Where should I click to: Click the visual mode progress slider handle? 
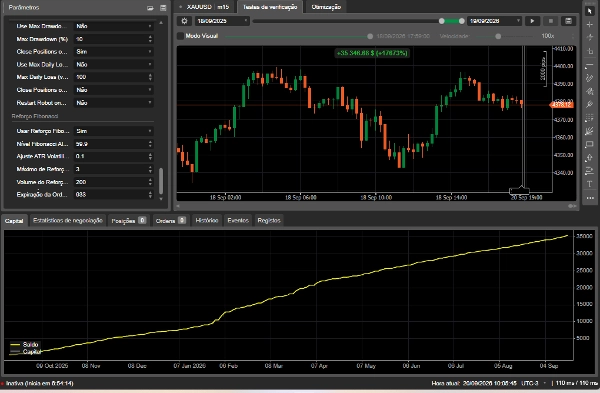(370, 36)
